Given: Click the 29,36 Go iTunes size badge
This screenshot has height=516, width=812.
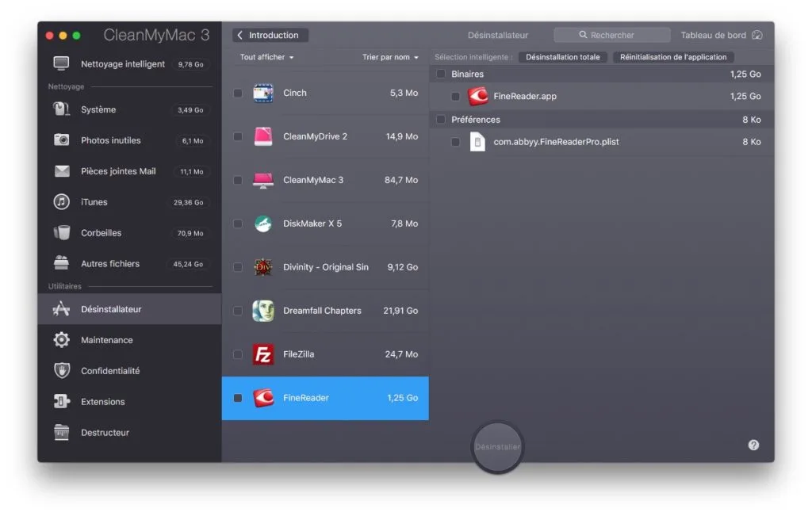Looking at the screenshot, I should point(189,202).
